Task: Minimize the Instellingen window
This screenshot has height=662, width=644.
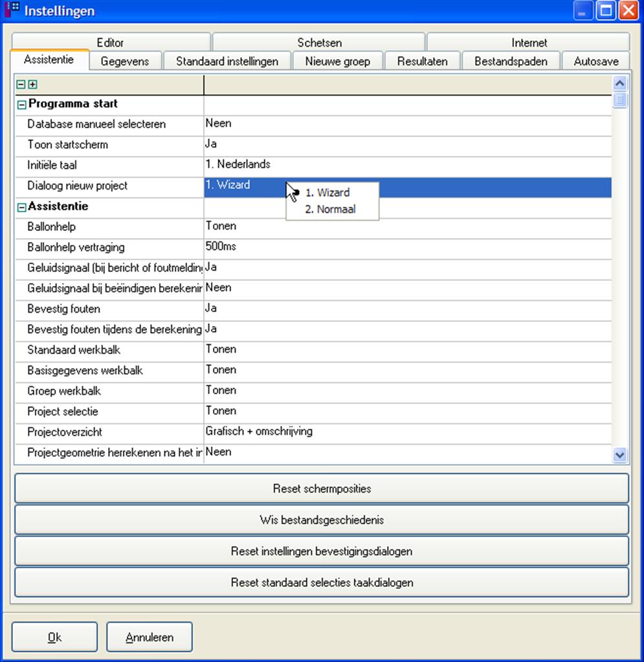Action: coord(583,10)
